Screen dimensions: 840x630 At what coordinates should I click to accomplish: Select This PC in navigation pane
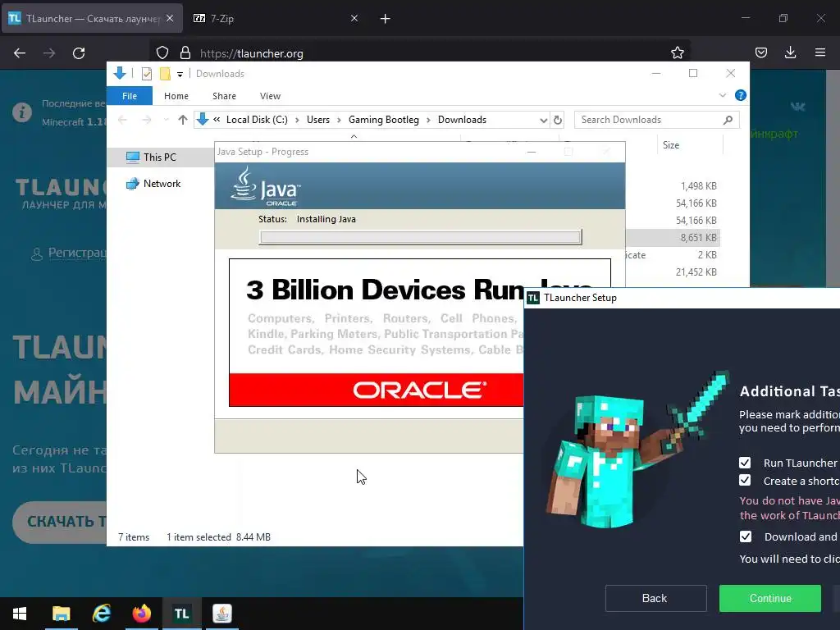[160, 157]
